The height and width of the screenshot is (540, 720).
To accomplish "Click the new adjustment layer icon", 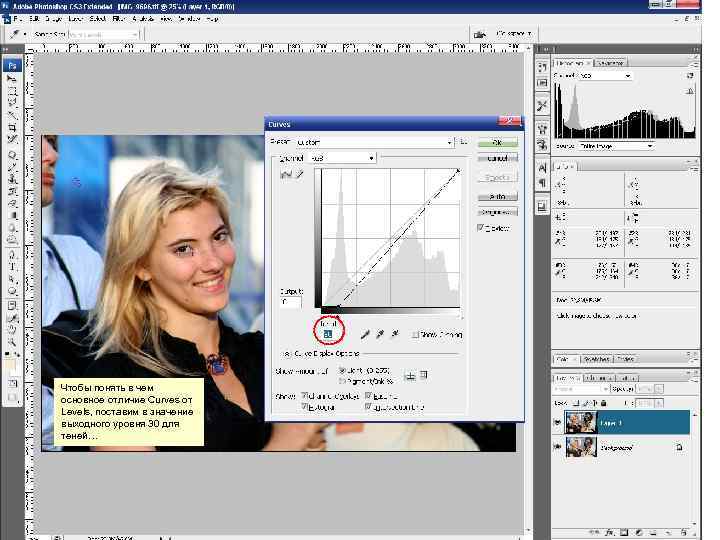I will point(639,533).
